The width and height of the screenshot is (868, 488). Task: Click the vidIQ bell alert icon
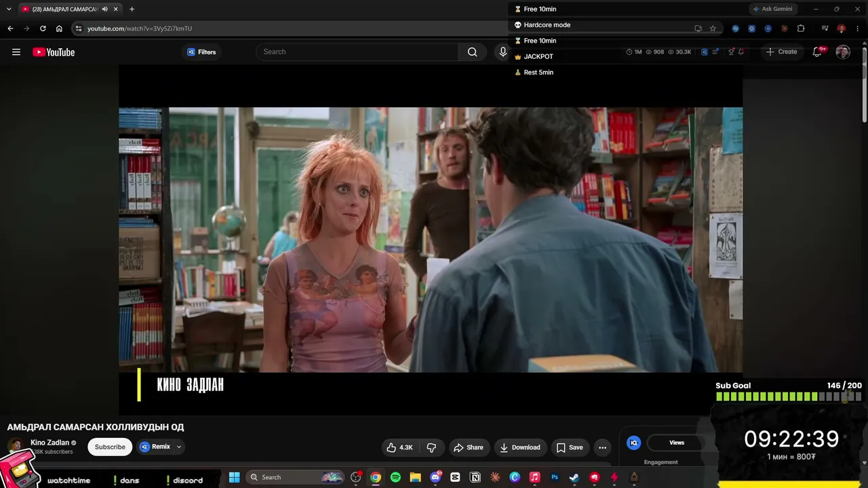[741, 52]
